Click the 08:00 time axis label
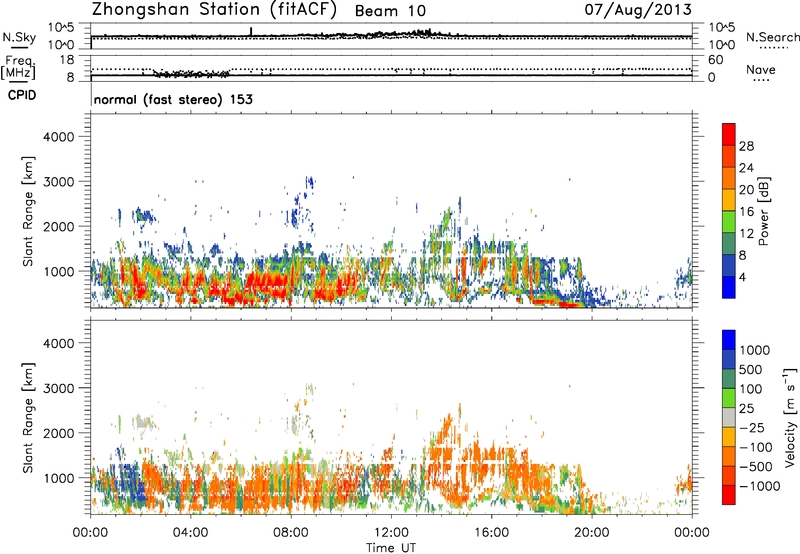 click(x=291, y=533)
